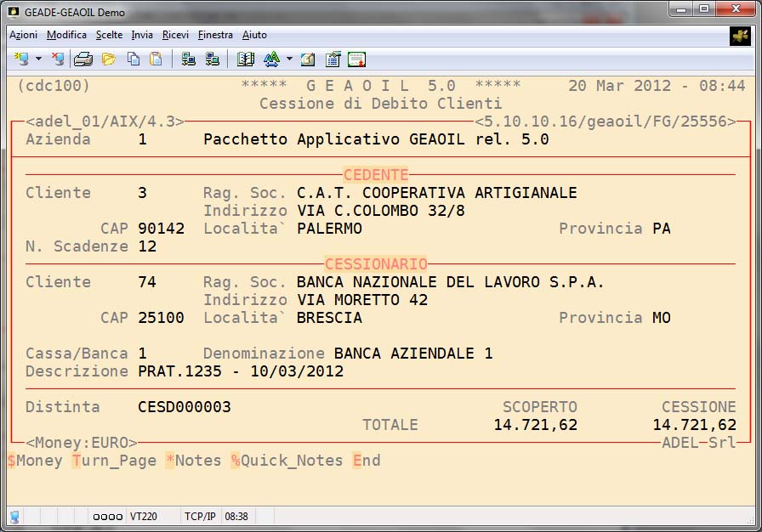The height and width of the screenshot is (532, 762).
Task: Click the properties checklist toolbar icon
Action: click(x=333, y=59)
